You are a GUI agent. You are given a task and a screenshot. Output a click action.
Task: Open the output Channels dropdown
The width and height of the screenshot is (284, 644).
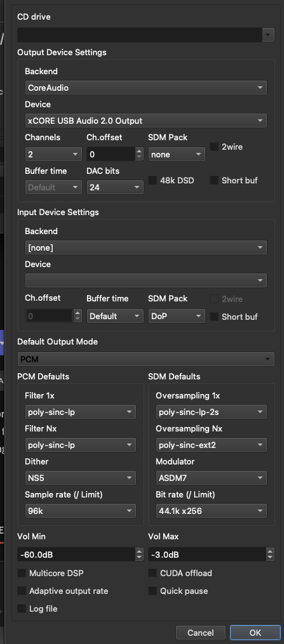tap(53, 154)
